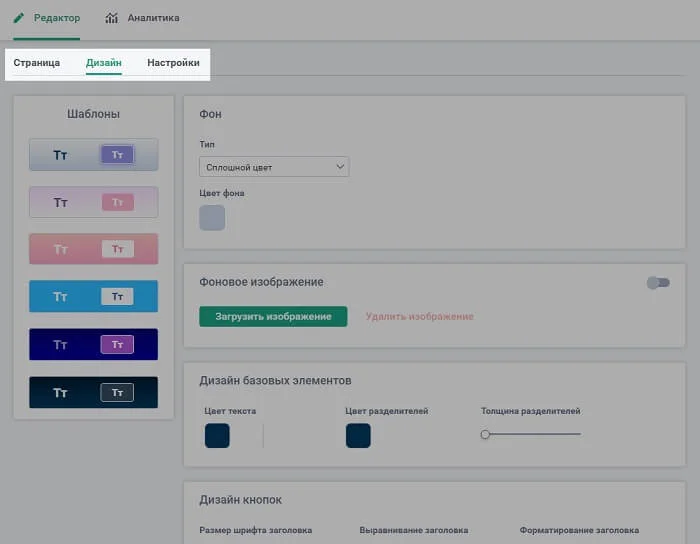
Task: Select the pink gradient template
Action: coord(93,249)
